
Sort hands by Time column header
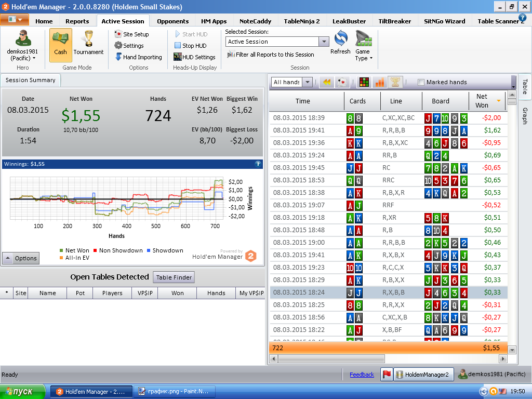coord(307,101)
